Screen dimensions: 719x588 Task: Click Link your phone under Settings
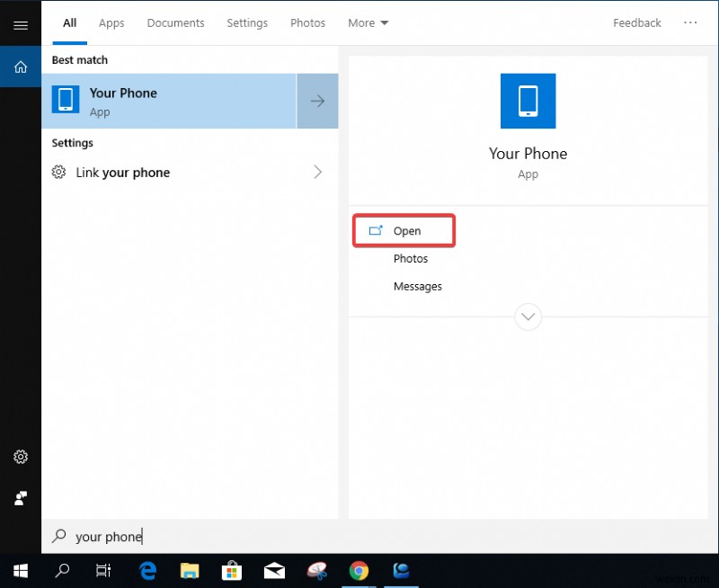coord(122,172)
